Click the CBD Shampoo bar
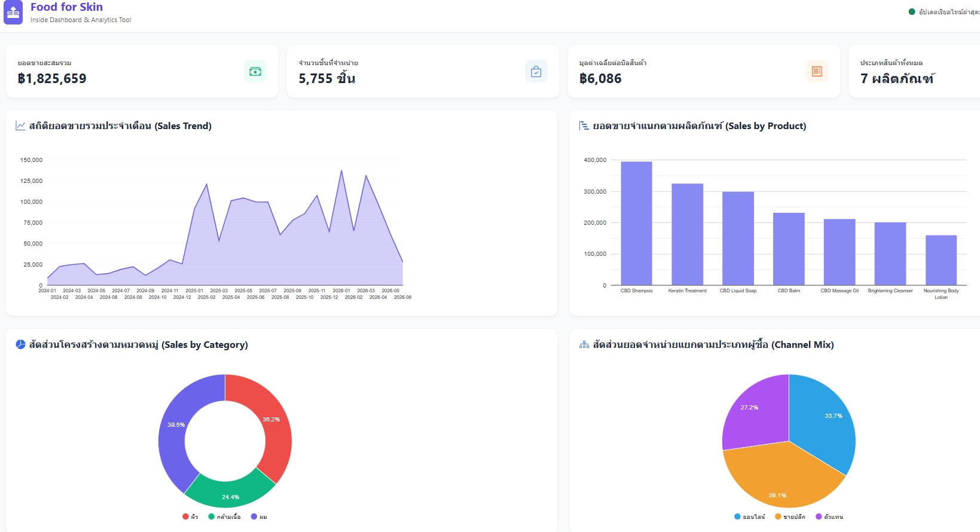This screenshot has width=980, height=532. [636, 223]
